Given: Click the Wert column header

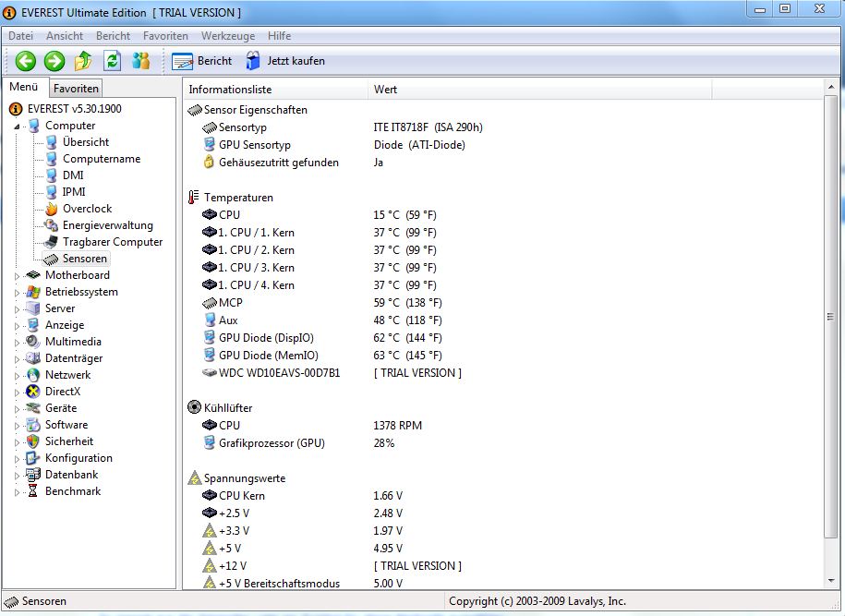Looking at the screenshot, I should tap(539, 90).
